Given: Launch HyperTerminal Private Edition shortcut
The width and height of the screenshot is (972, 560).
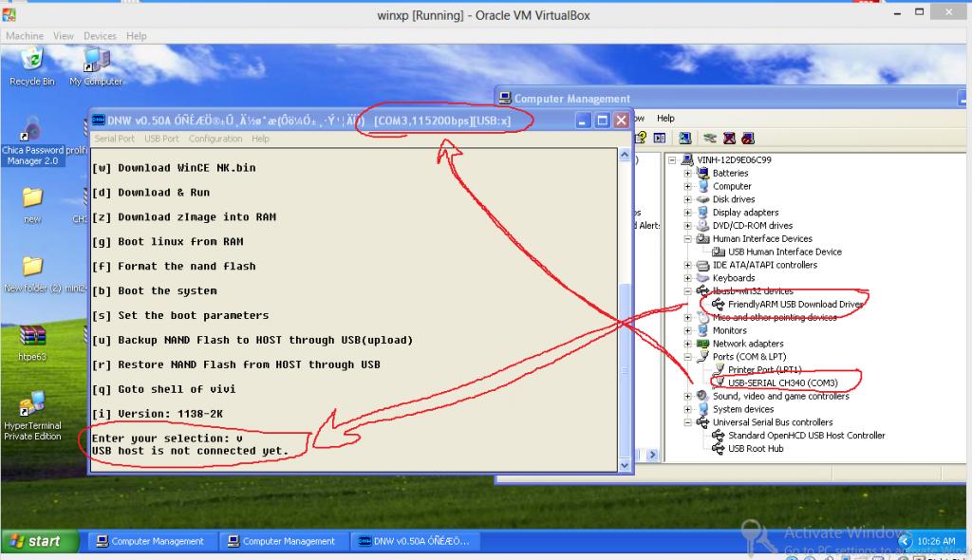Looking at the screenshot, I should tap(32, 416).
